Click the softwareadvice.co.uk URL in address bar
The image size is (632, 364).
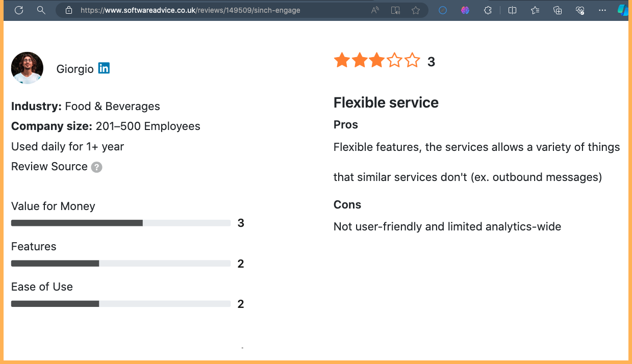coord(190,10)
